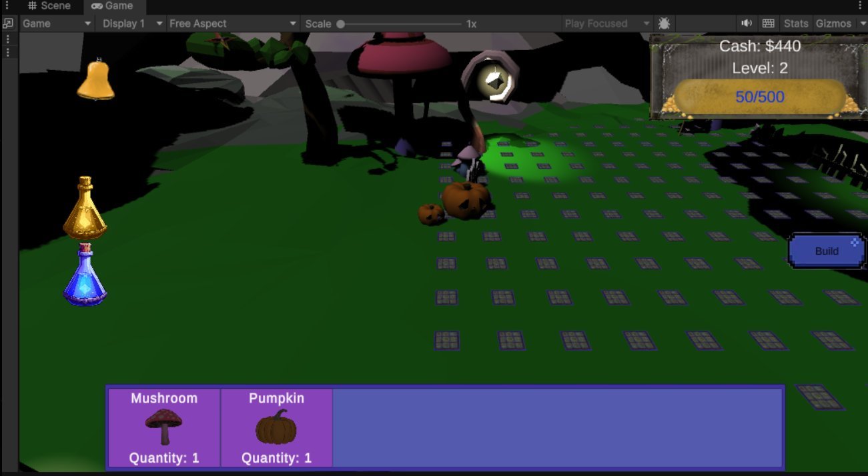Switch to the Scene tab
The height and width of the screenshot is (476, 868).
[49, 6]
